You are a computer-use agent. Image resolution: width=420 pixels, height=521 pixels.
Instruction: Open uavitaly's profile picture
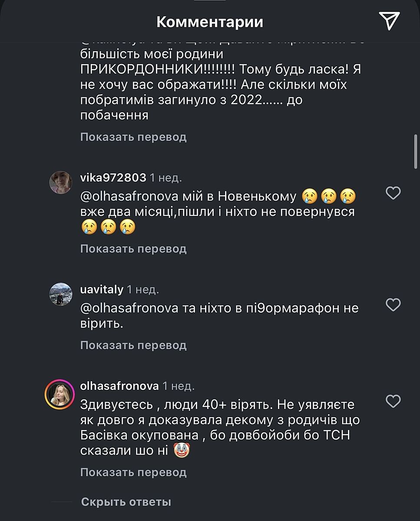(x=60, y=294)
